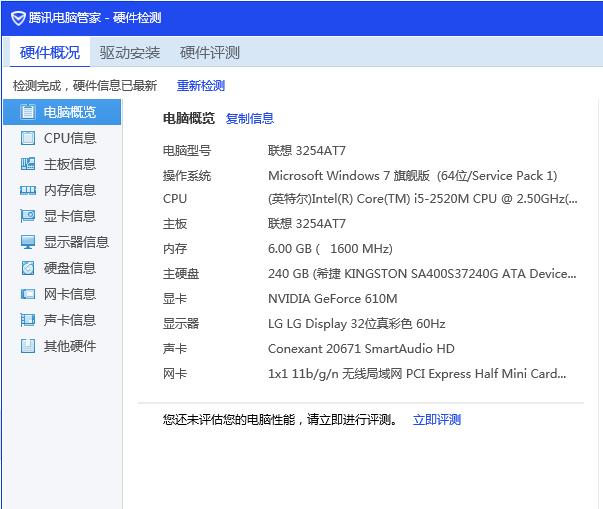
Task: Click the NVIDIA GeForce 610M text
Action: point(333,299)
